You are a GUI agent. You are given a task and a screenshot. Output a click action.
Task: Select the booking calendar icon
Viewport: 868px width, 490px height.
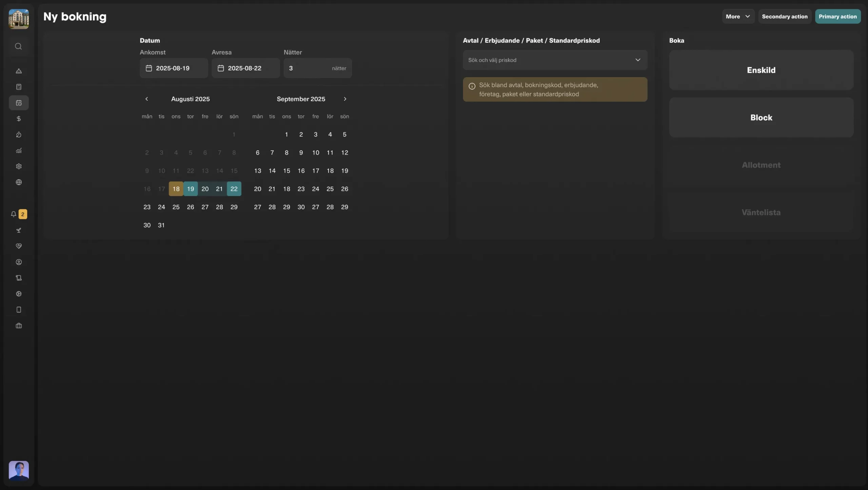[19, 103]
